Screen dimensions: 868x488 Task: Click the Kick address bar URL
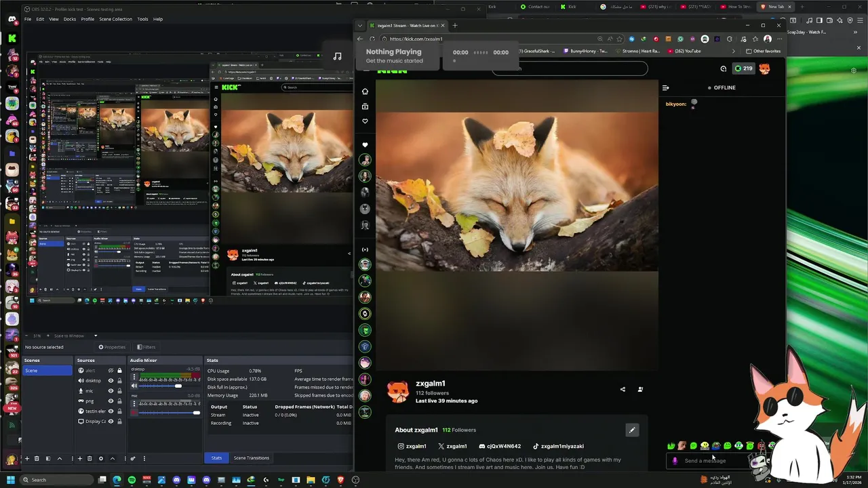(416, 39)
